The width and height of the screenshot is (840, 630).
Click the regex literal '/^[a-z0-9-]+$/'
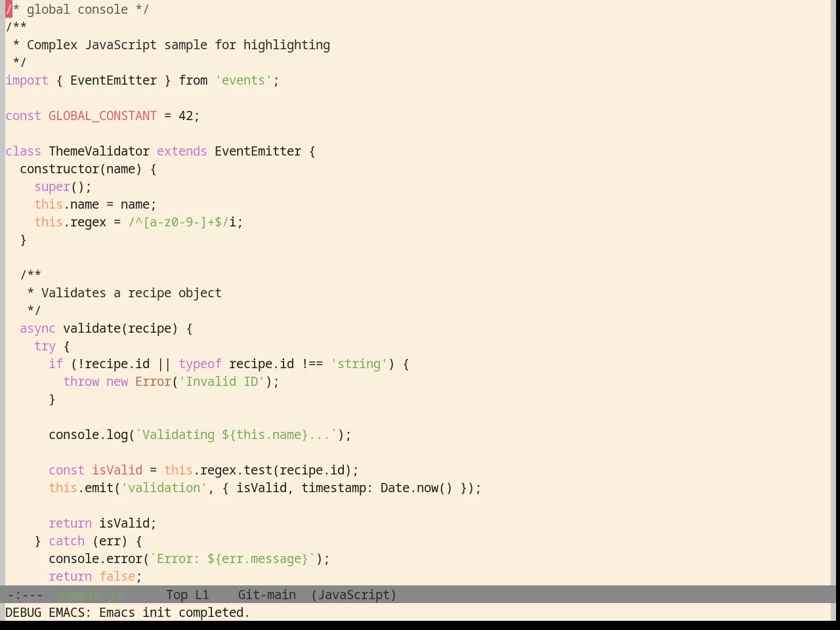point(178,222)
